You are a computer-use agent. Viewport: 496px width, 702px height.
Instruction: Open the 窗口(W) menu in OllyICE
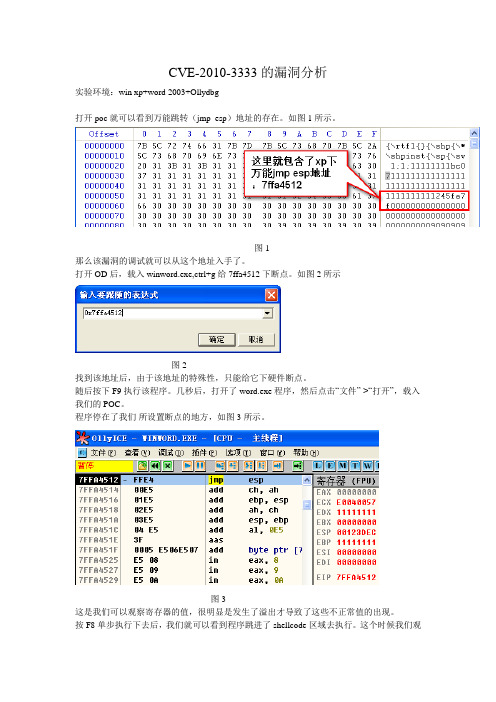pyautogui.click(x=272, y=453)
